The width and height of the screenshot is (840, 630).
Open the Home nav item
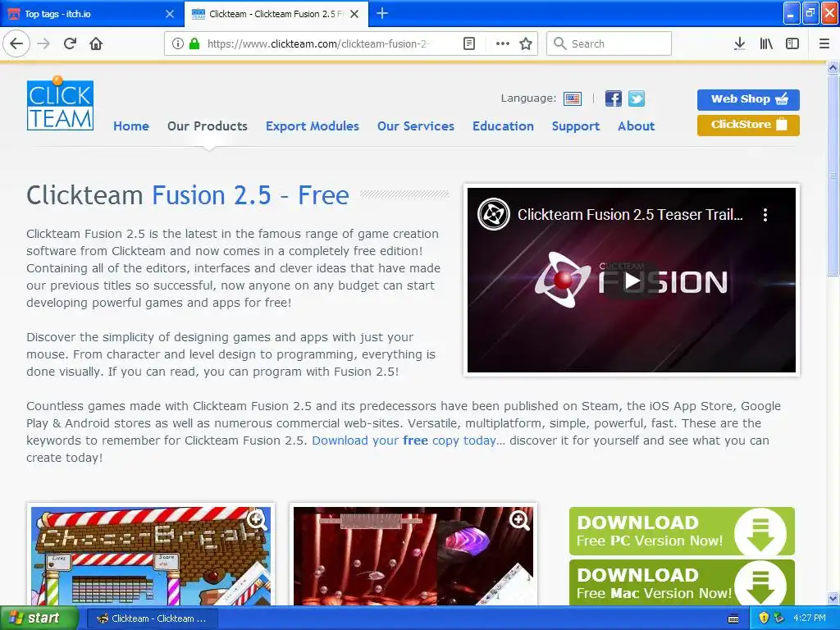(131, 126)
